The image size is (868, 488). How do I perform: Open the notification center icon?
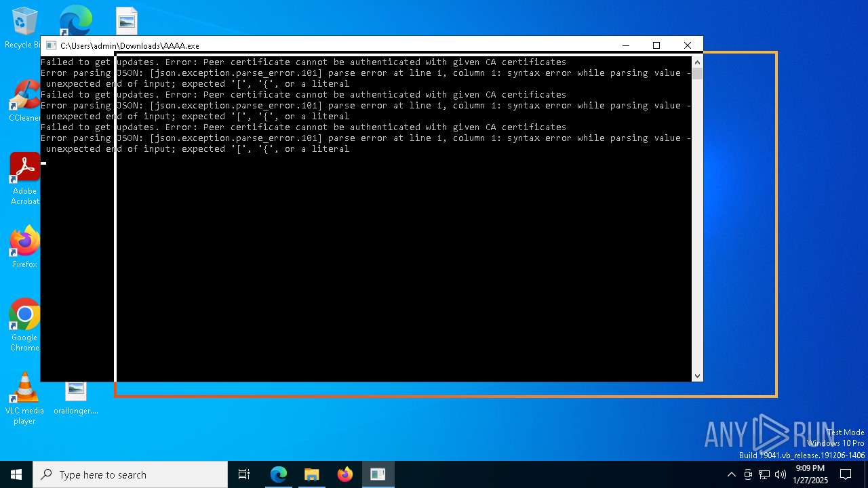pyautogui.click(x=846, y=474)
